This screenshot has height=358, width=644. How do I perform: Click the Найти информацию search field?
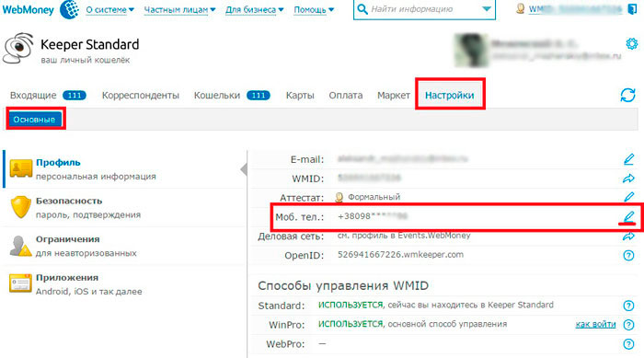(423, 9)
